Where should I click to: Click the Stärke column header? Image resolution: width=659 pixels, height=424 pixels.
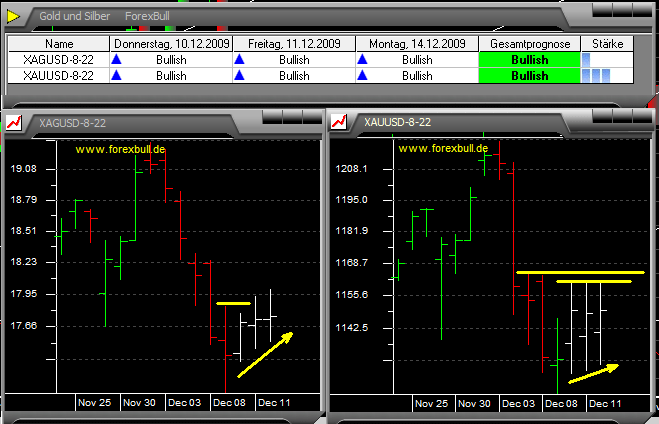point(607,44)
